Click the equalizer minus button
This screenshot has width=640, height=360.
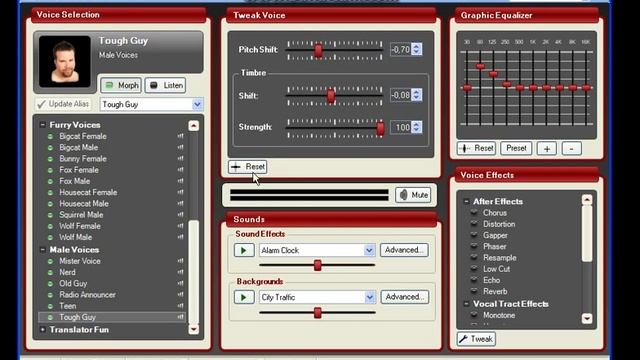pyautogui.click(x=571, y=149)
